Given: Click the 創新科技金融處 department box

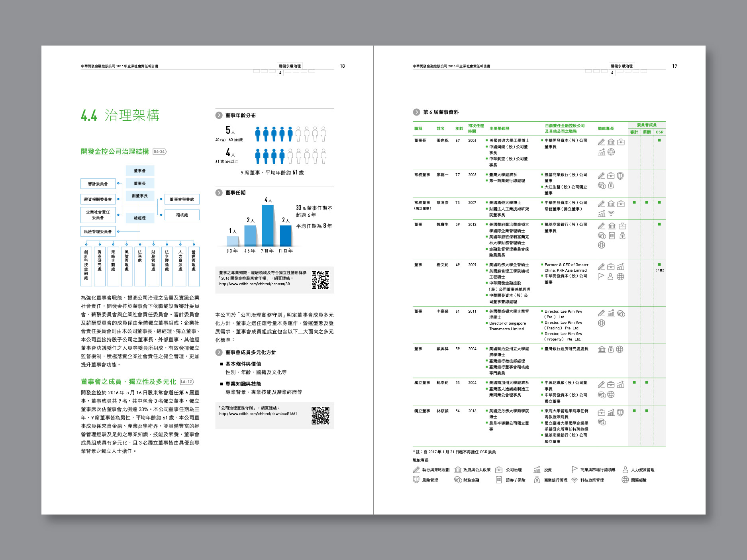Looking at the screenshot, I should click(x=86, y=266).
